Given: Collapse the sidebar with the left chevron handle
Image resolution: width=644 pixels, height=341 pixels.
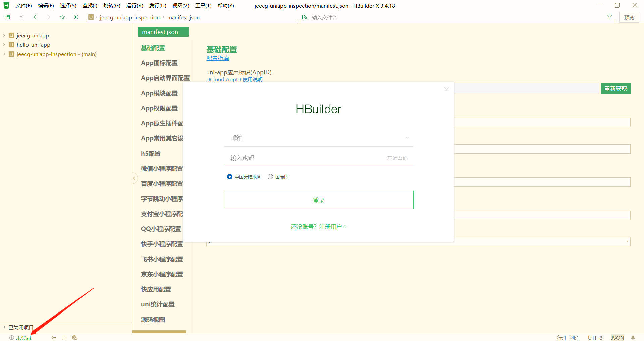Looking at the screenshot, I should point(134,178).
